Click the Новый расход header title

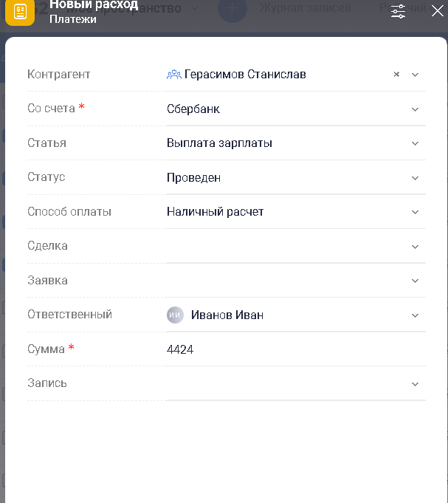click(94, 5)
